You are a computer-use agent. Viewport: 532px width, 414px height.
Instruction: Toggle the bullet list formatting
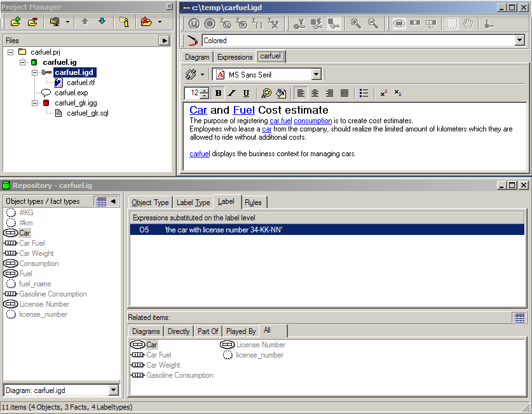[364, 93]
